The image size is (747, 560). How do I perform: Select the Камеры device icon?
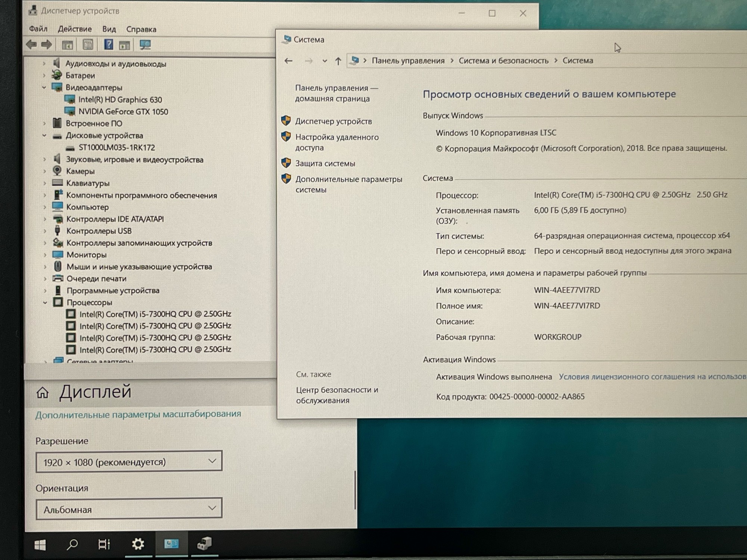[57, 171]
